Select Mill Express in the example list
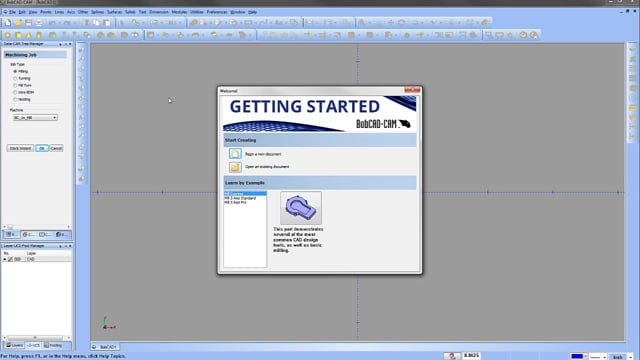This screenshot has height=360, width=640. click(245, 194)
